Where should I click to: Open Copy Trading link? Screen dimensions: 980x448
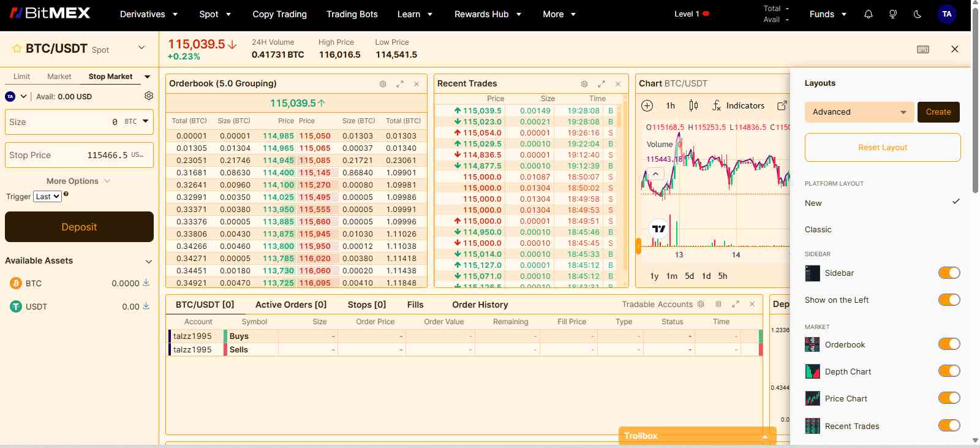[279, 14]
